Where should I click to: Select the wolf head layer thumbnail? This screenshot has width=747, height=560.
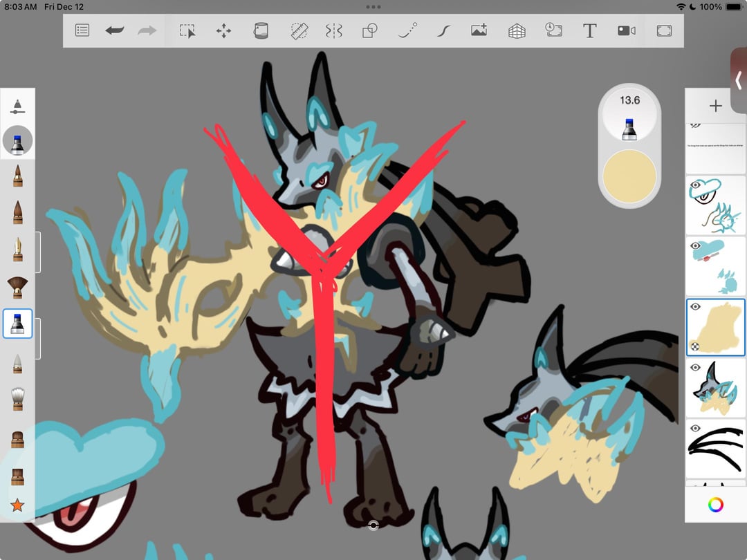715,389
